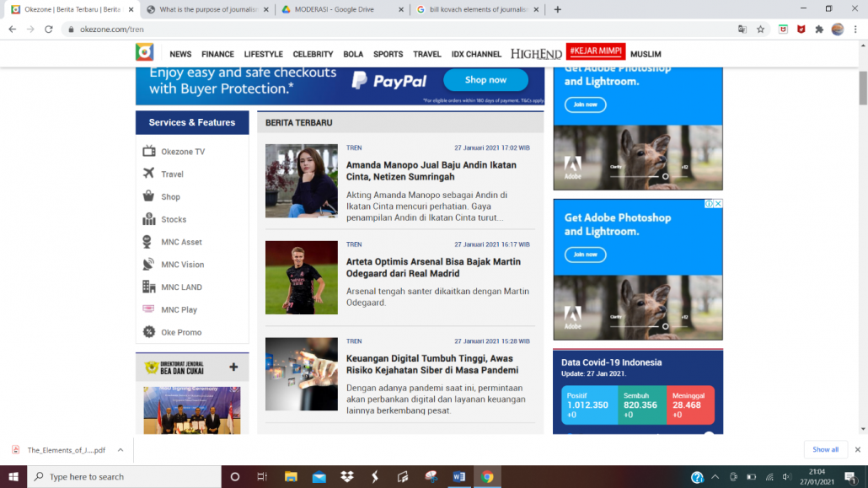
Task: Click the page vertical scrollbar thumb
Action: point(863,88)
